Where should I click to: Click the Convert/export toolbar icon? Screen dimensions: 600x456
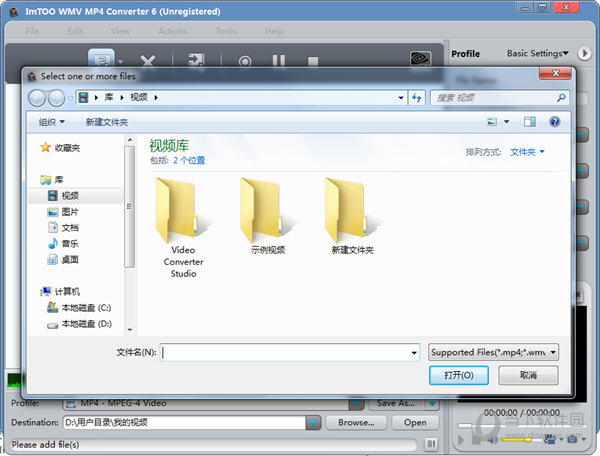(x=196, y=60)
